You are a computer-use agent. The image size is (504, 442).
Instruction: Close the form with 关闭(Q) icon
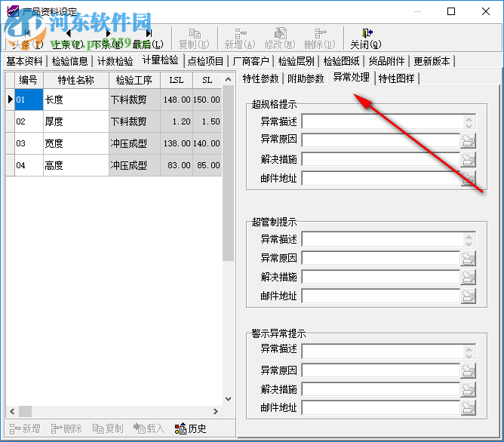coord(366,38)
